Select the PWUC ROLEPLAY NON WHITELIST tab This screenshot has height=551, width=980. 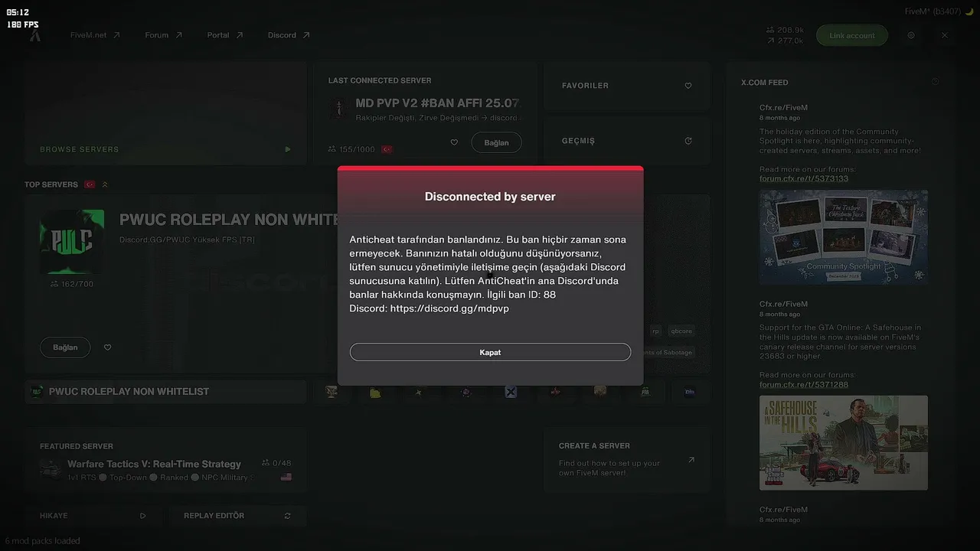coord(165,392)
